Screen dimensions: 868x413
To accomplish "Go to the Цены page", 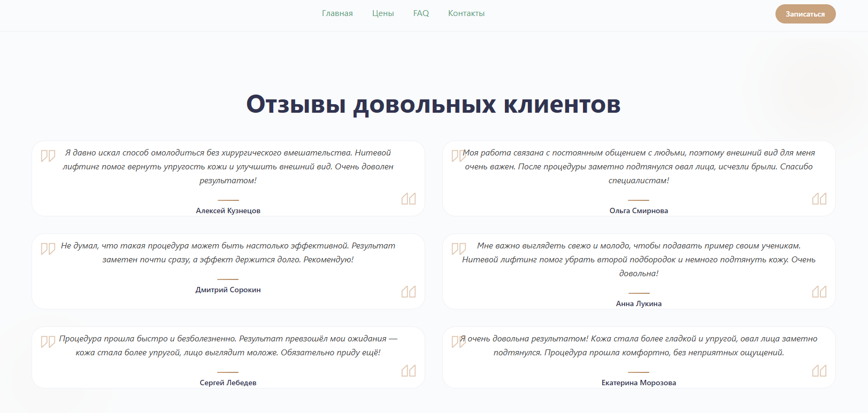I will click(x=383, y=13).
